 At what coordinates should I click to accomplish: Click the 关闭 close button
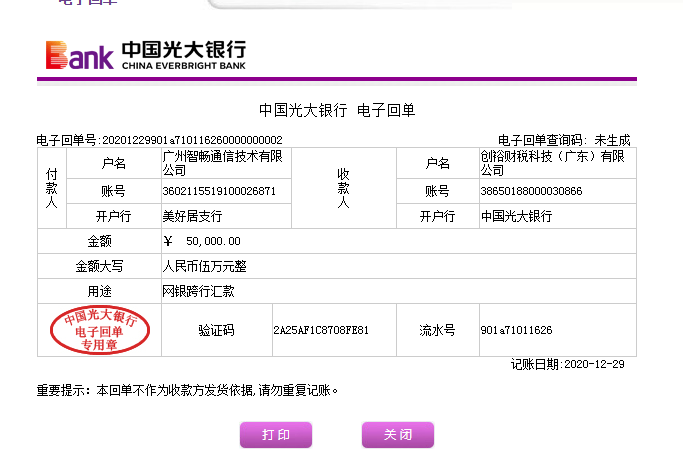click(x=398, y=435)
